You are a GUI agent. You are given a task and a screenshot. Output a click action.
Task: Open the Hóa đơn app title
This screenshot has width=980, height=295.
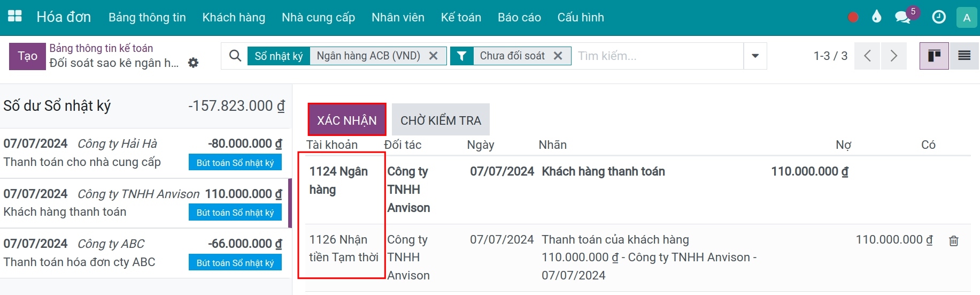click(64, 17)
